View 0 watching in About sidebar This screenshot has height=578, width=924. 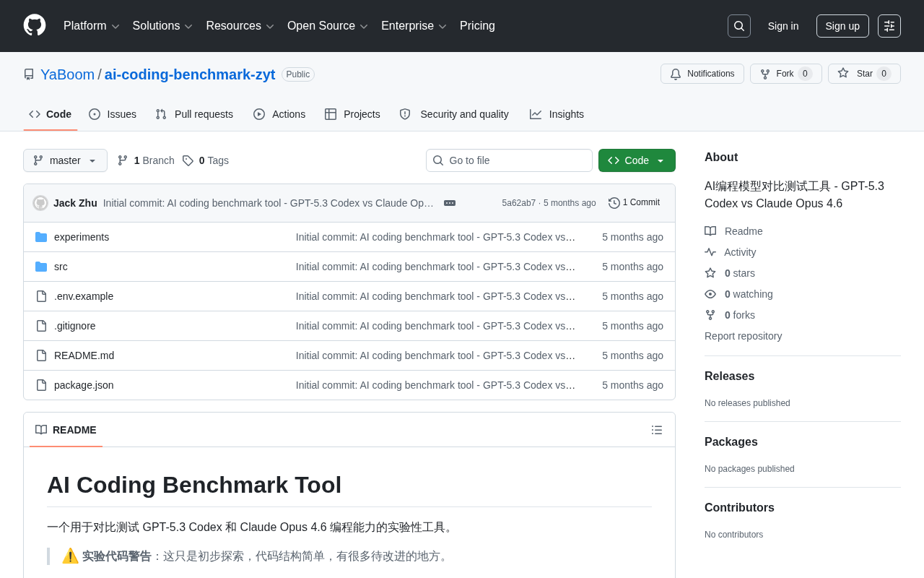[x=738, y=294]
